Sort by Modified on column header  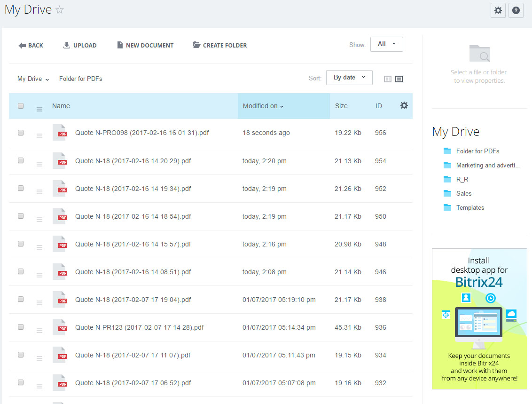[x=263, y=106]
